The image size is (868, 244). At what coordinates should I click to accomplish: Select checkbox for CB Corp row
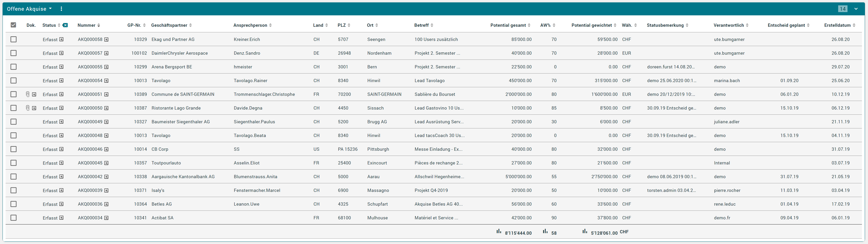[14, 149]
